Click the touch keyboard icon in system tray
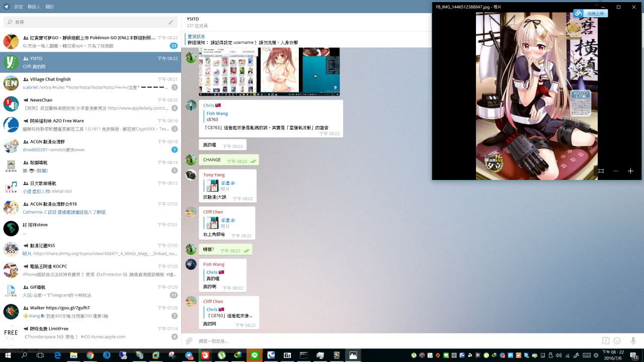Screen dimensions: 644x362 click(x=586, y=355)
